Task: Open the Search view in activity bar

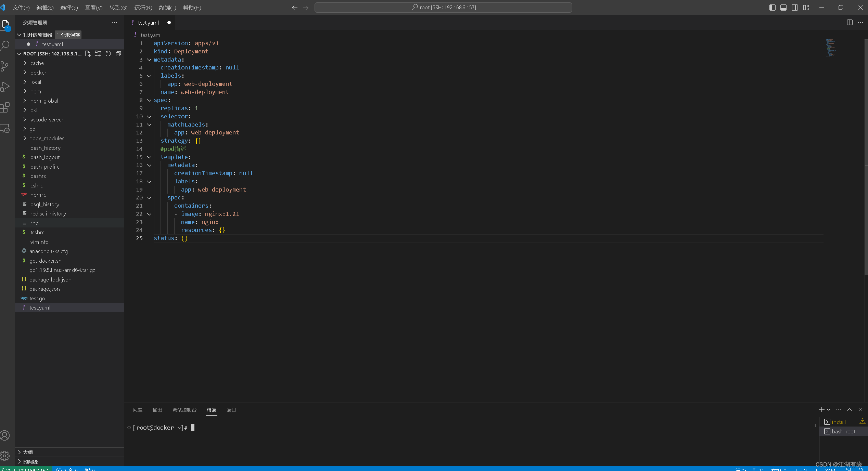Action: pos(5,45)
